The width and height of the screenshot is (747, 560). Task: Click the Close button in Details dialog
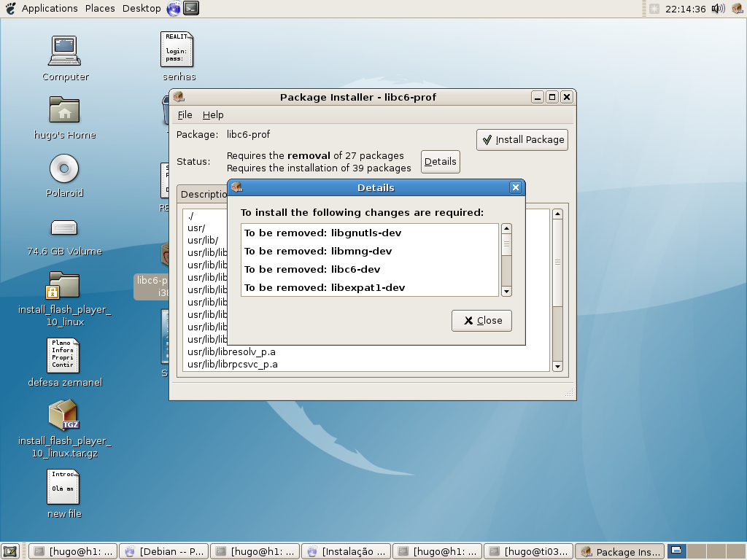481,321
